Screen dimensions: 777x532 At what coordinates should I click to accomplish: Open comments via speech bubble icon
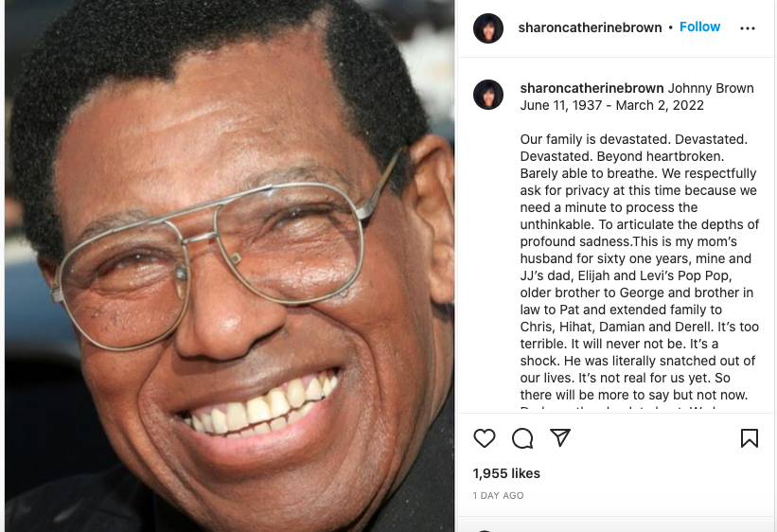pos(522,438)
